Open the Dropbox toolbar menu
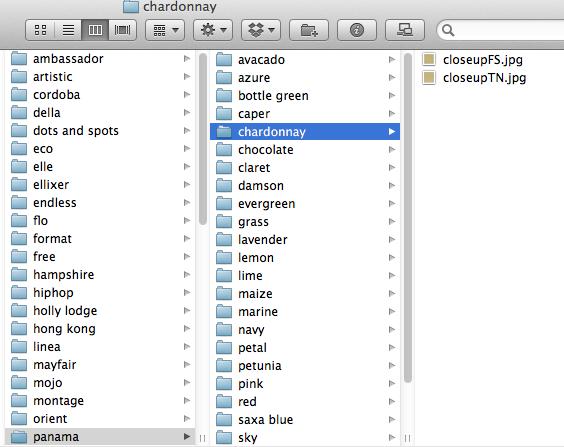This screenshot has height=447, width=564. (x=261, y=30)
